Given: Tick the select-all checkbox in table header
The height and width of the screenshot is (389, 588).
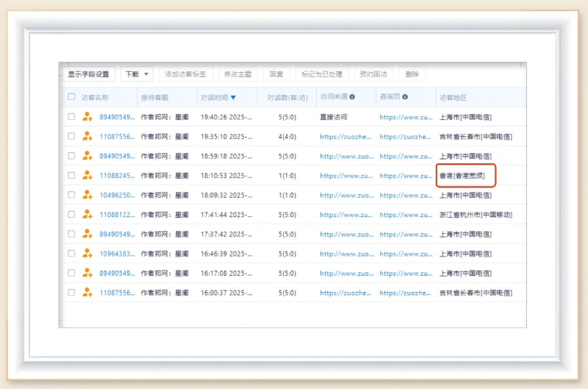Looking at the screenshot, I should tap(71, 97).
